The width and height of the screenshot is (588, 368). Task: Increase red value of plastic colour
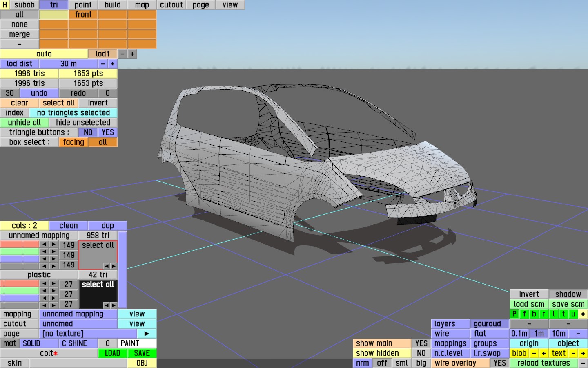click(54, 283)
